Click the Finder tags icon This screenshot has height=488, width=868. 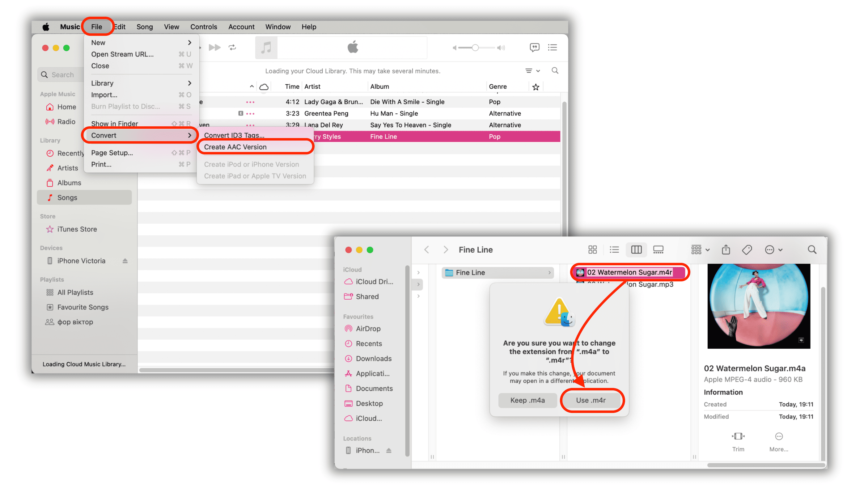747,250
